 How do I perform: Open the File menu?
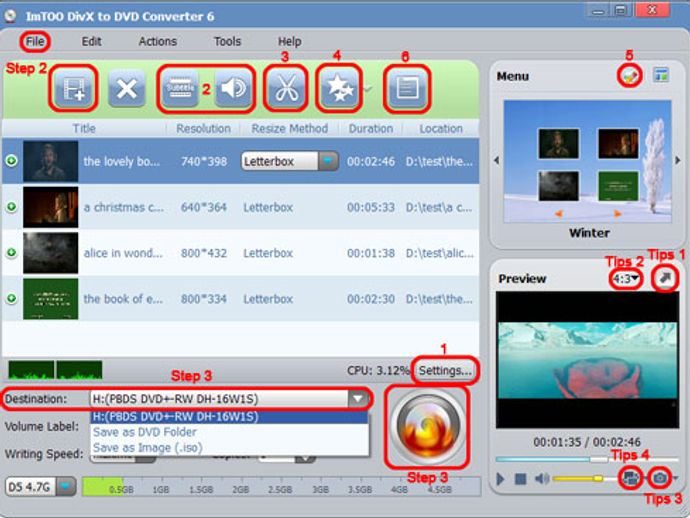pyautogui.click(x=35, y=41)
